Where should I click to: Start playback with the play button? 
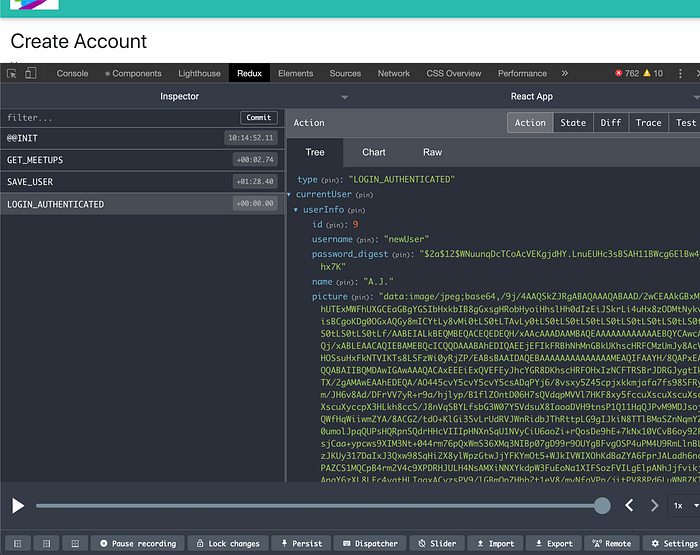18,506
